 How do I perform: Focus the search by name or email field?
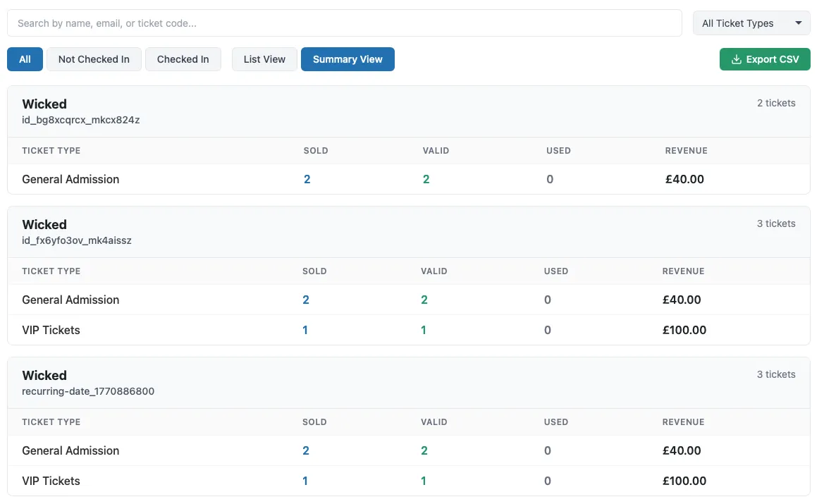pyautogui.click(x=344, y=23)
